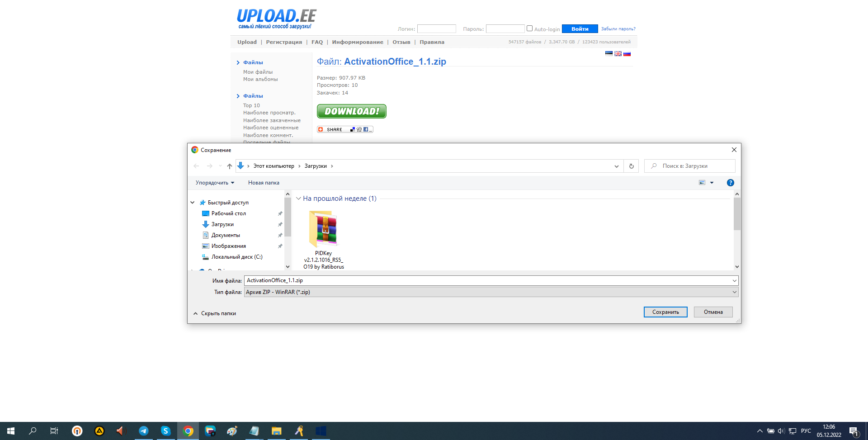Expand the file name dropdown list
The height and width of the screenshot is (440, 868).
734,281
